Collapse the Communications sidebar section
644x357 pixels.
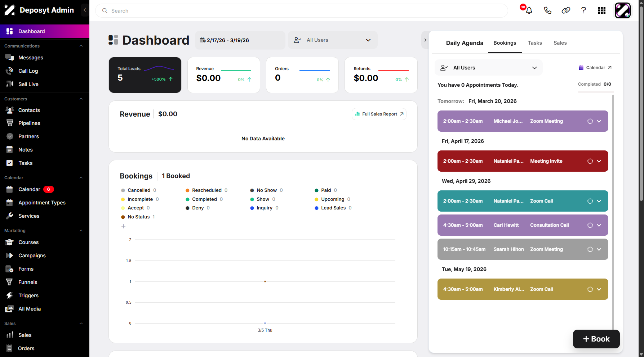pyautogui.click(x=81, y=46)
